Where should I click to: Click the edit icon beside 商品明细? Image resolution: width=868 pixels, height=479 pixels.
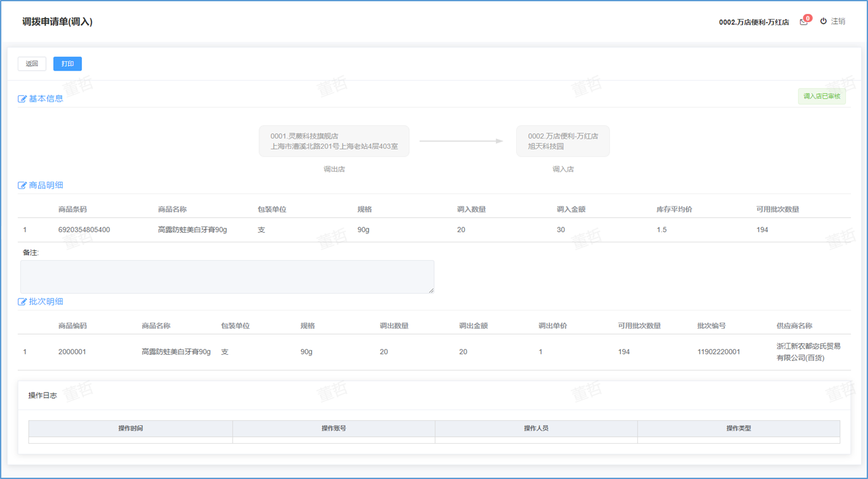tap(22, 186)
